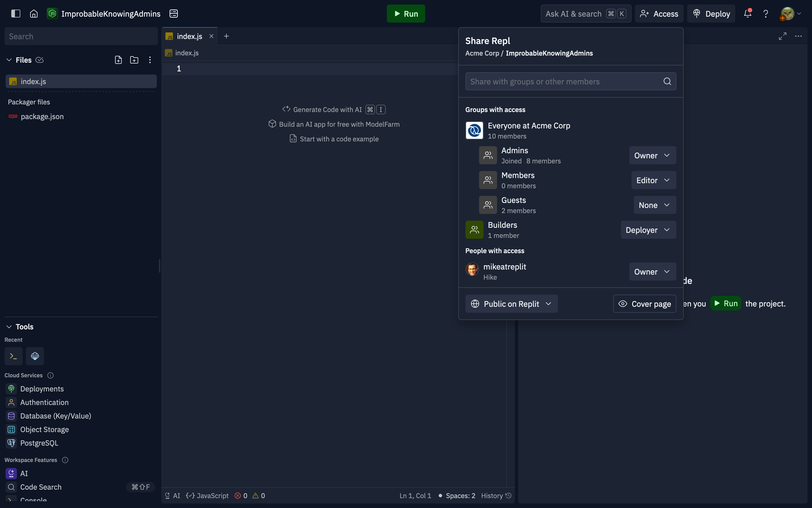Create a new folder icon
The width and height of the screenshot is (812, 508).
(x=134, y=60)
